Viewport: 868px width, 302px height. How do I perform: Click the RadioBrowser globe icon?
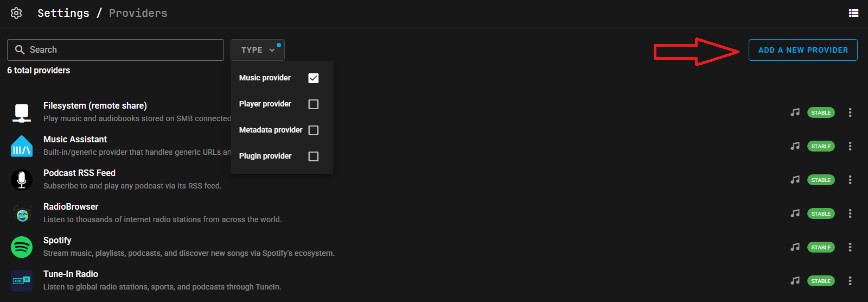click(x=22, y=214)
